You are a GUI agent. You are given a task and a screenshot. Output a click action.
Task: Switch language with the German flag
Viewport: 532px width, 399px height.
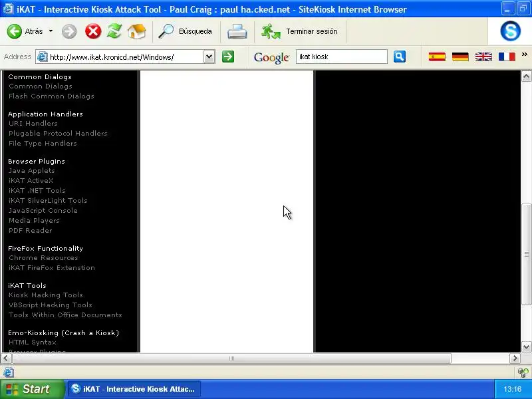(460, 57)
